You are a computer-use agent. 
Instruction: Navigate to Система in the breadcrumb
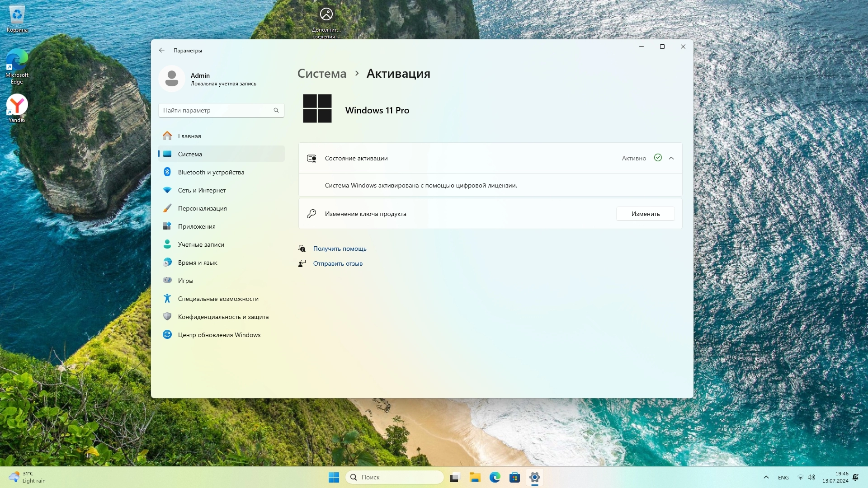tap(321, 73)
